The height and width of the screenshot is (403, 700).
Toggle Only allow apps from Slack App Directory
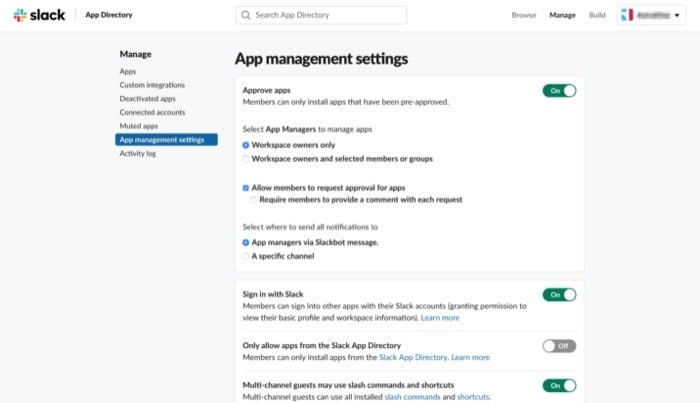click(559, 346)
